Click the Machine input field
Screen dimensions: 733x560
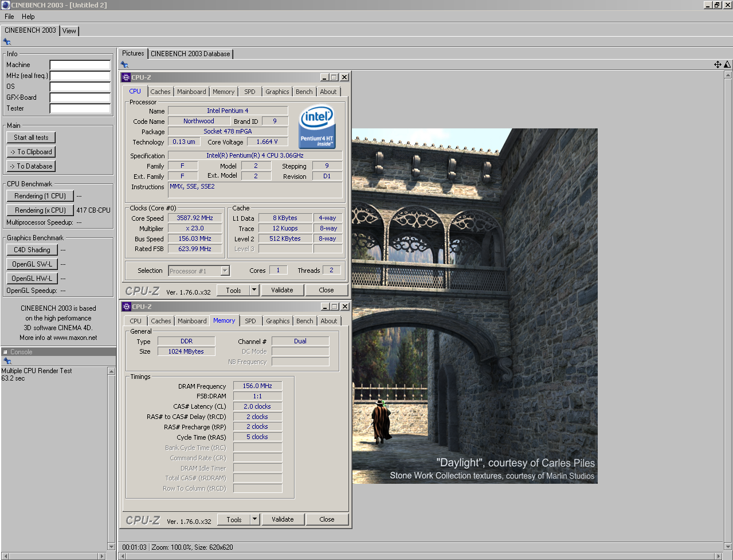80,65
